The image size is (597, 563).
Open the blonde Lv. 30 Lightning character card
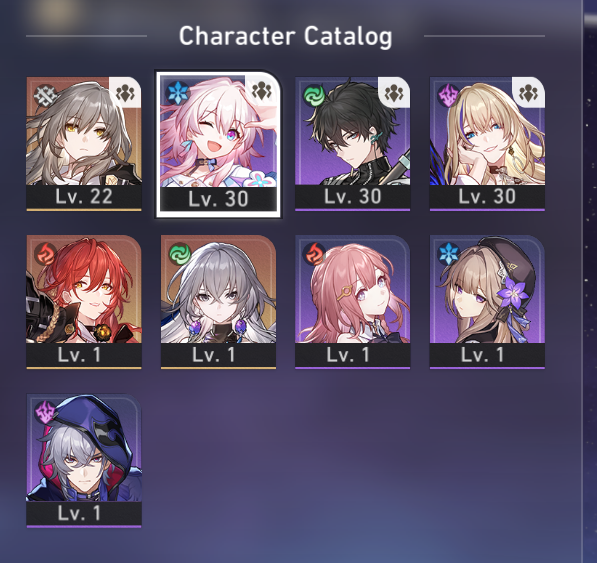[487, 144]
